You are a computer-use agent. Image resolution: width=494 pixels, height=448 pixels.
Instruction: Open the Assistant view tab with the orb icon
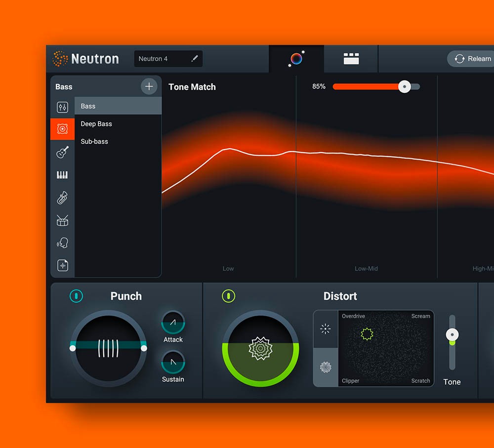(x=296, y=59)
